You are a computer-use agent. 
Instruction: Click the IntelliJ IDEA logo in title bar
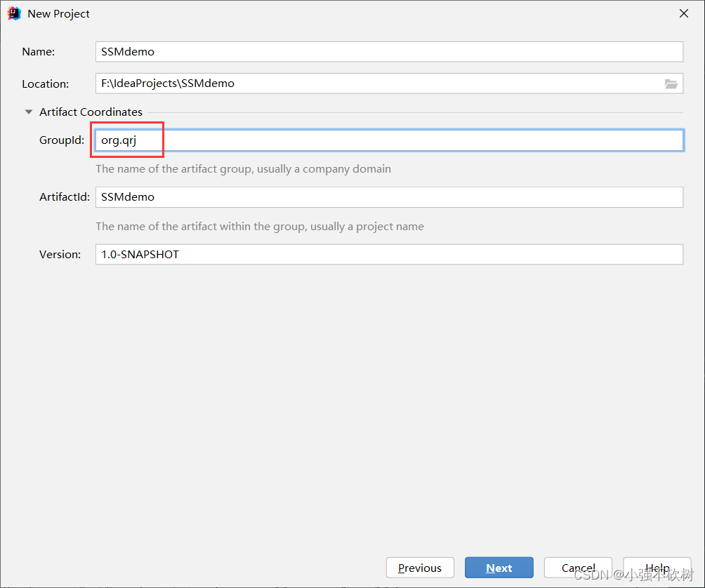click(13, 13)
